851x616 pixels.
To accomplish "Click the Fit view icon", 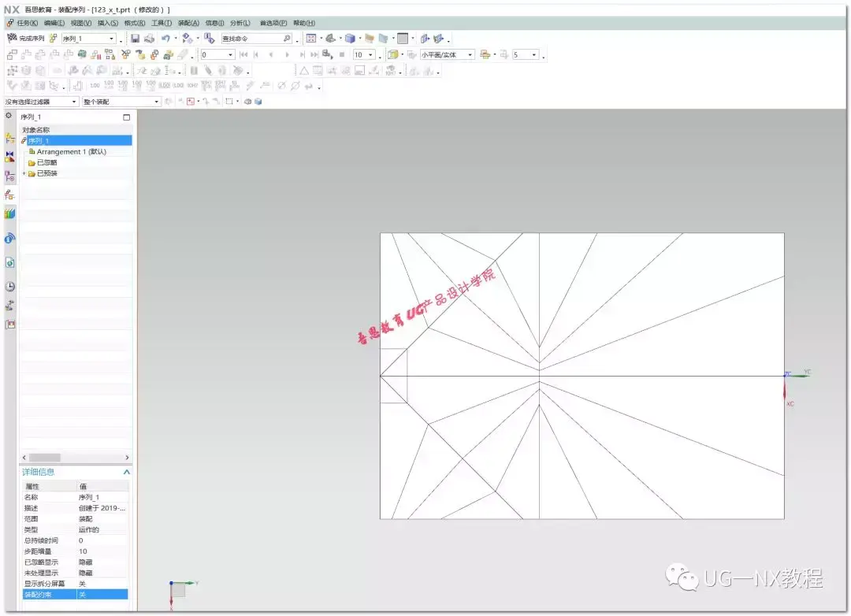I will (311, 38).
